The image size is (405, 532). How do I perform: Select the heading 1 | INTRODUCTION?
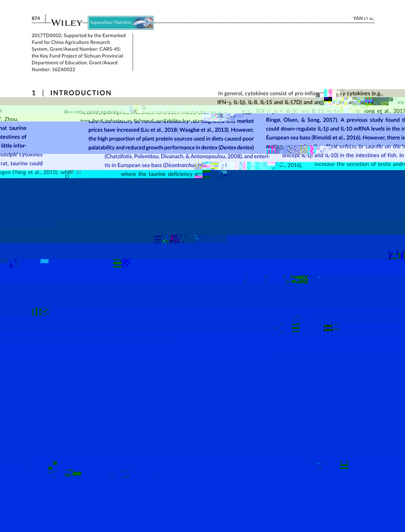[71, 93]
